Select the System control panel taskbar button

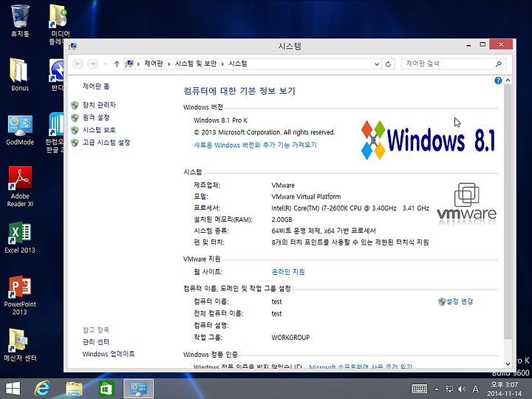pyautogui.click(x=138, y=389)
